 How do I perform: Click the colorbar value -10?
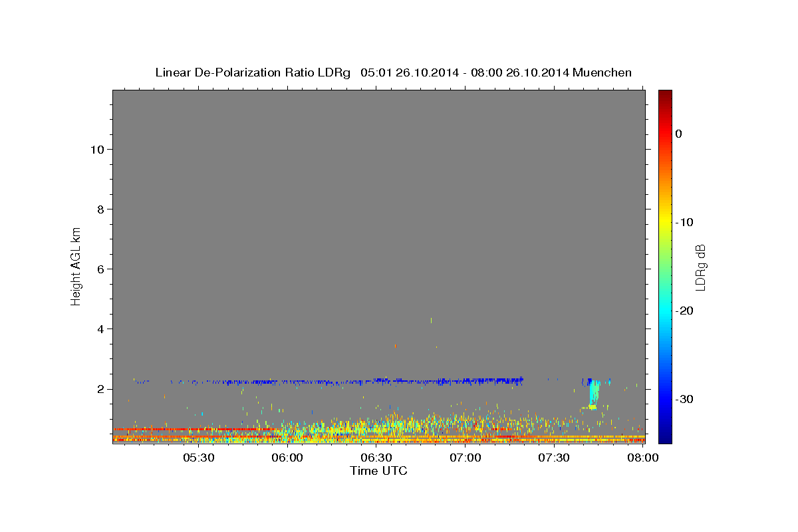click(x=685, y=222)
